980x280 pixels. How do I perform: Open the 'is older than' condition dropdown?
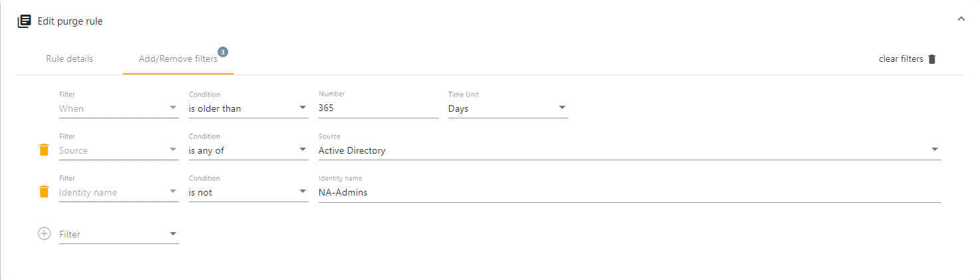248,108
